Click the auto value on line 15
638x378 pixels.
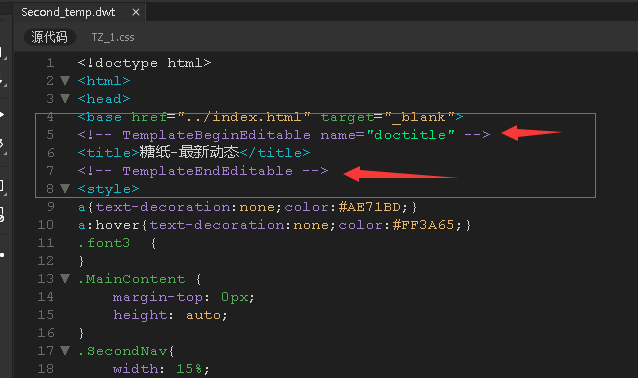pyautogui.click(x=203, y=315)
